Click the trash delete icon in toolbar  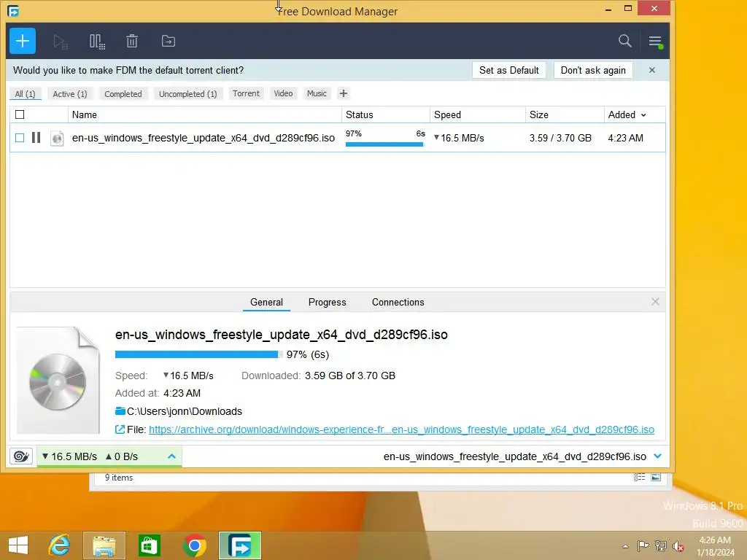(132, 42)
